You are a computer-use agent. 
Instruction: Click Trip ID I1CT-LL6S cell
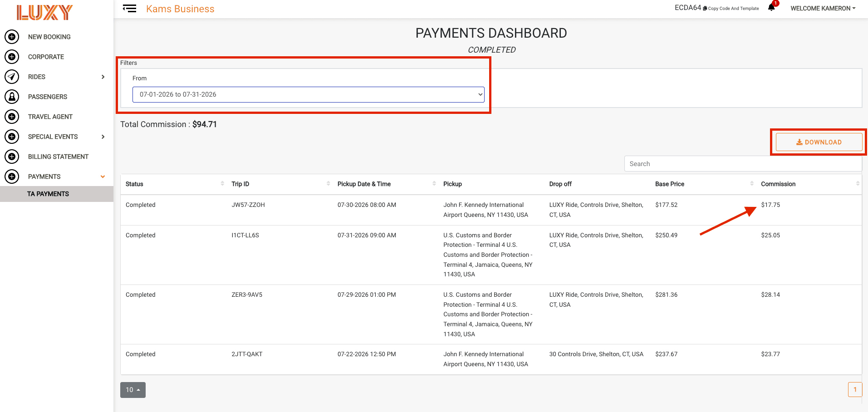click(x=245, y=235)
